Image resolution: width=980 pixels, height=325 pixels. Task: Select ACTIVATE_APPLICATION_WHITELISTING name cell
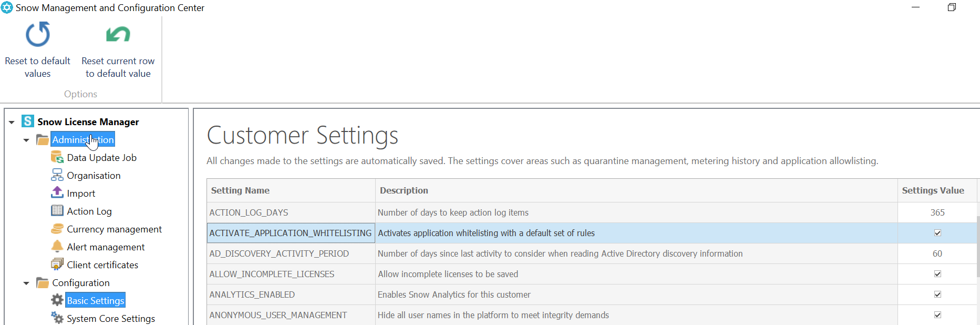[x=291, y=233]
